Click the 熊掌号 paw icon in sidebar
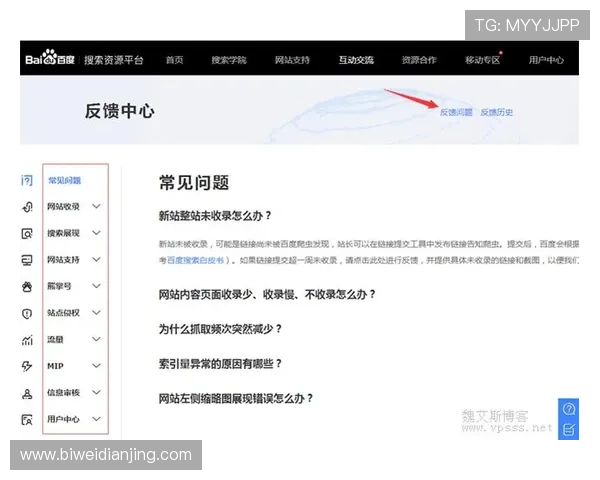The width and height of the screenshot is (600, 480). pos(27,286)
